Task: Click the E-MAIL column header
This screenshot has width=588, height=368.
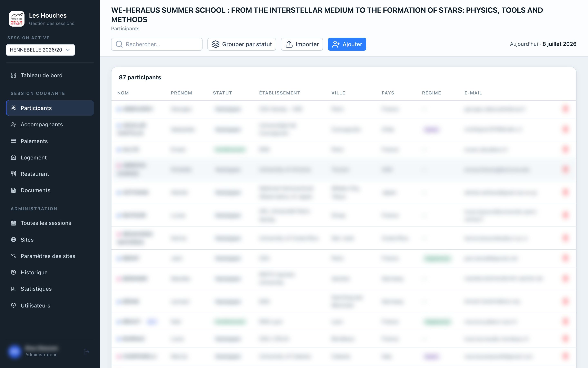Action: click(x=473, y=93)
